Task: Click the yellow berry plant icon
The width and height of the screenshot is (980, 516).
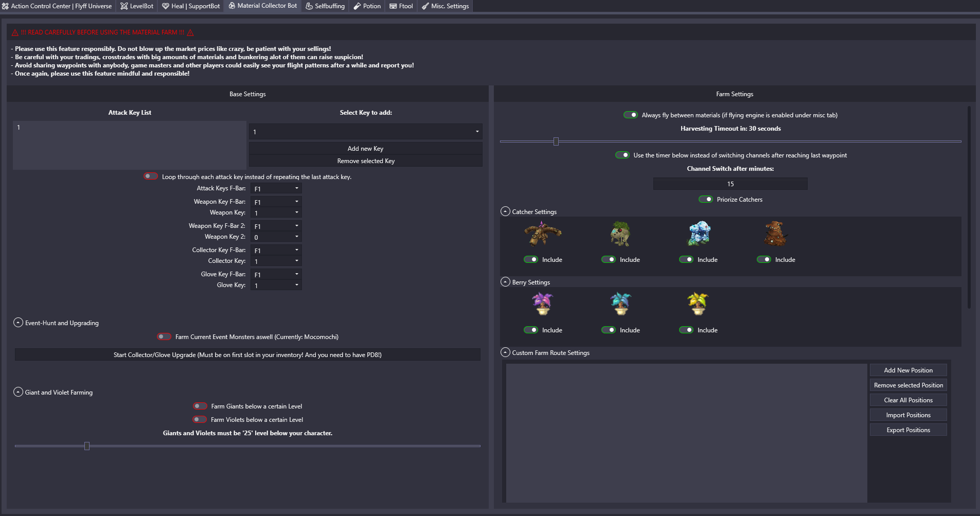Action: click(x=698, y=304)
